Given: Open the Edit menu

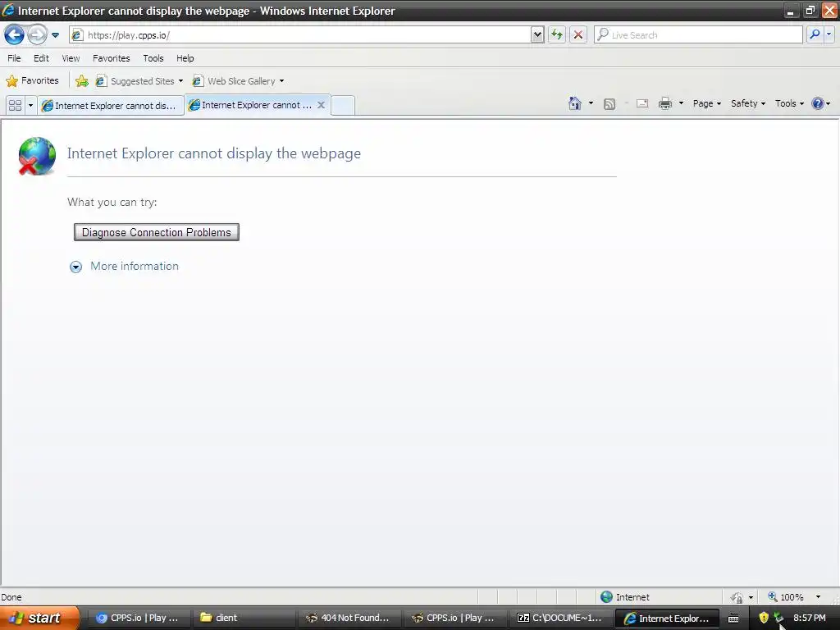Looking at the screenshot, I should click(x=41, y=58).
